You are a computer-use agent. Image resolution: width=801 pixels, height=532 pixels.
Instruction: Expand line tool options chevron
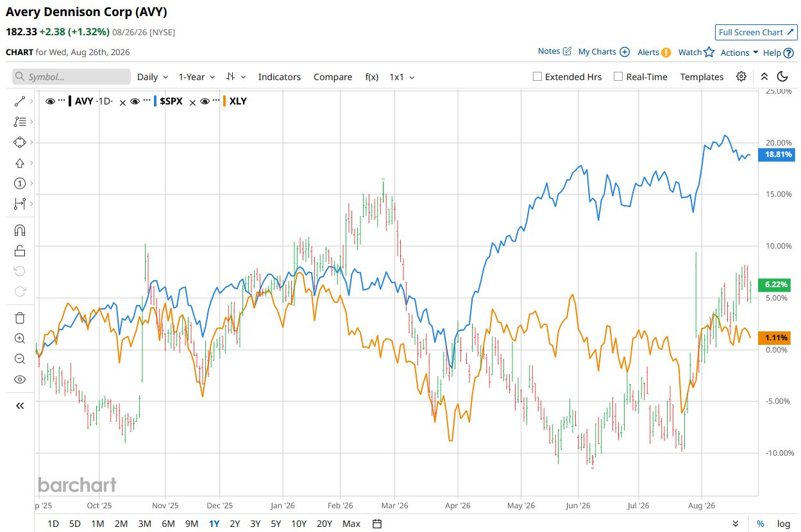pyautogui.click(x=32, y=101)
